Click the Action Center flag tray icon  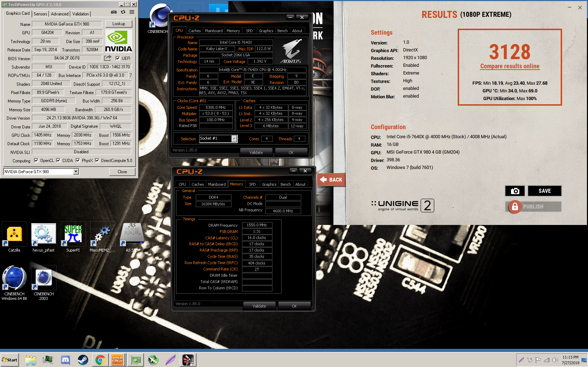click(538, 360)
